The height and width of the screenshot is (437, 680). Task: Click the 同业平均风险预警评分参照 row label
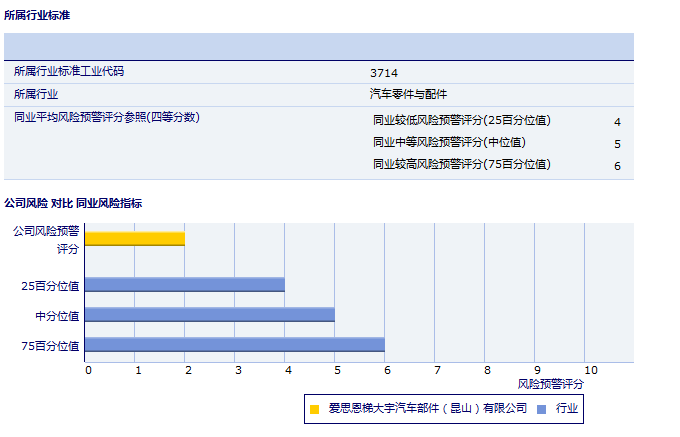pyautogui.click(x=107, y=117)
